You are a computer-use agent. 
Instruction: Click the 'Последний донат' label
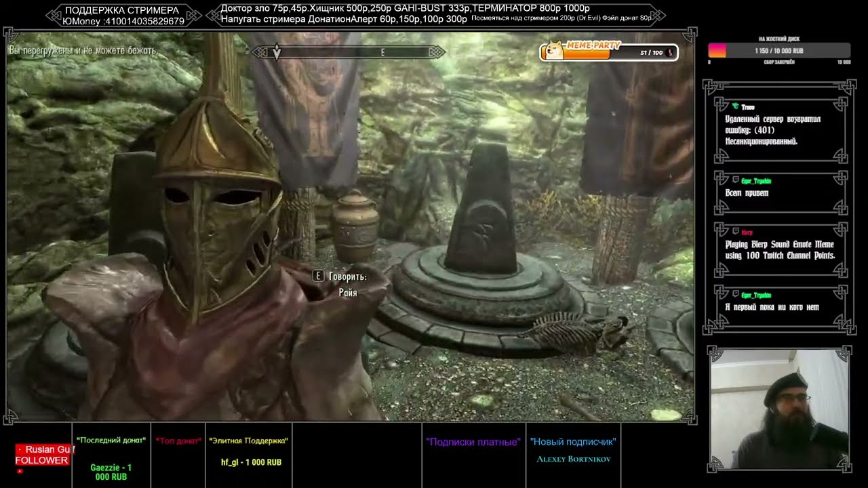click(x=111, y=441)
